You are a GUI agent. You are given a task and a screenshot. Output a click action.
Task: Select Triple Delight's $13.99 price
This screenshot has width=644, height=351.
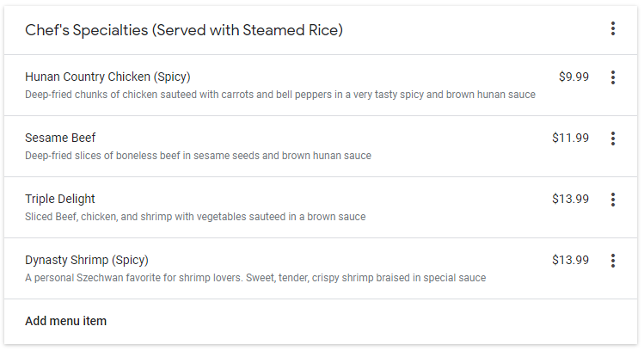[x=570, y=199]
